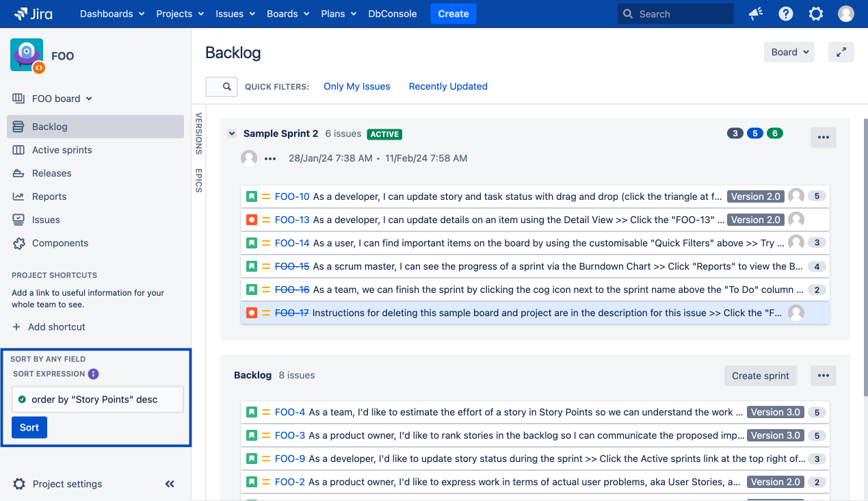Viewport: 868px width, 501px height.
Task: Open the Board dropdown button
Action: pos(789,52)
